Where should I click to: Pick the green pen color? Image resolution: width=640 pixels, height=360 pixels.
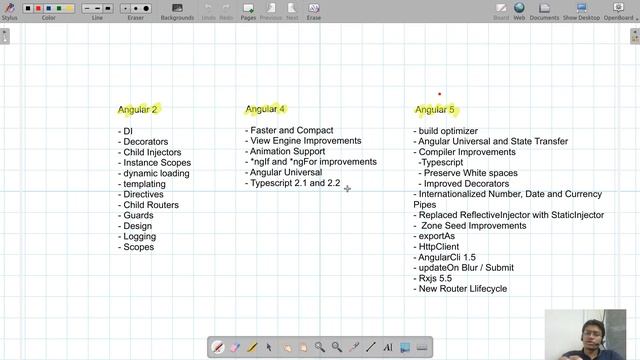(59, 8)
